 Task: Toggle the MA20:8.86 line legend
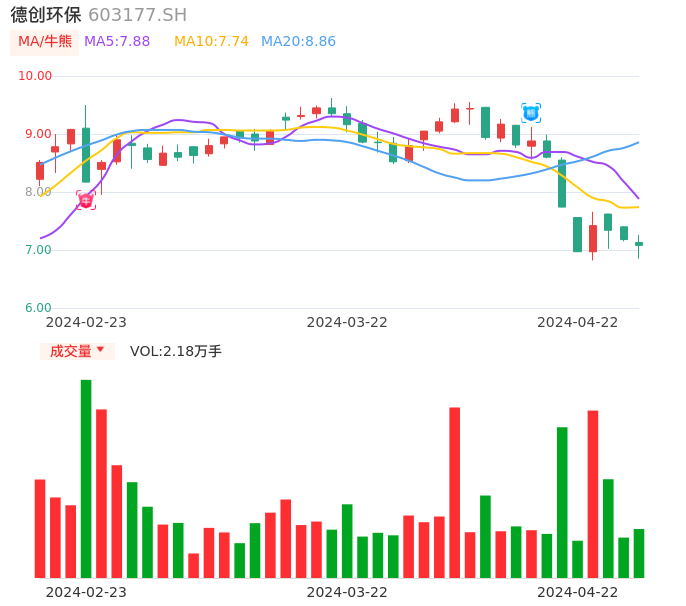[x=298, y=41]
